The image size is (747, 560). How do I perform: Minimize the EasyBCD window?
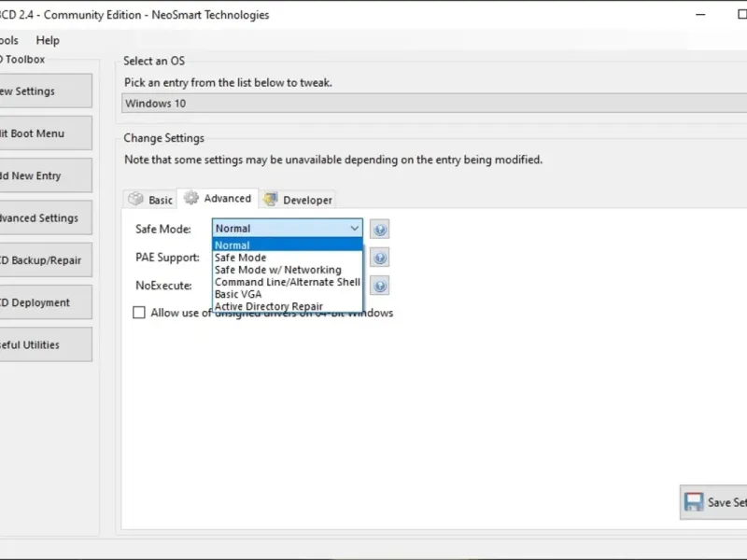click(x=700, y=15)
